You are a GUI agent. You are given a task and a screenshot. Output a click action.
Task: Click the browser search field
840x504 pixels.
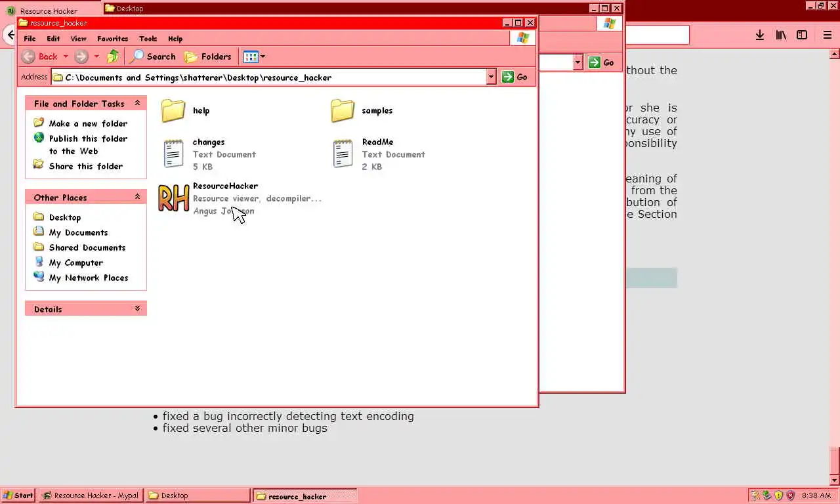click(657, 35)
